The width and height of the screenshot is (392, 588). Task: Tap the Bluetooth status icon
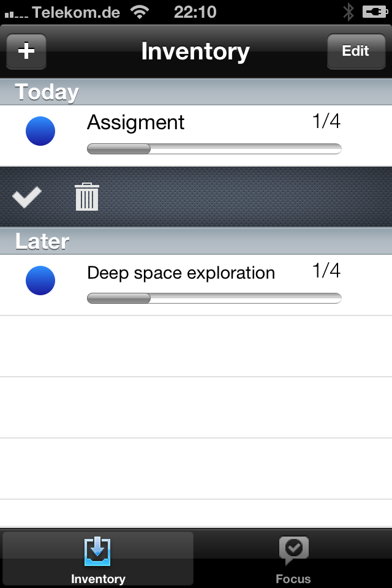[x=349, y=12]
